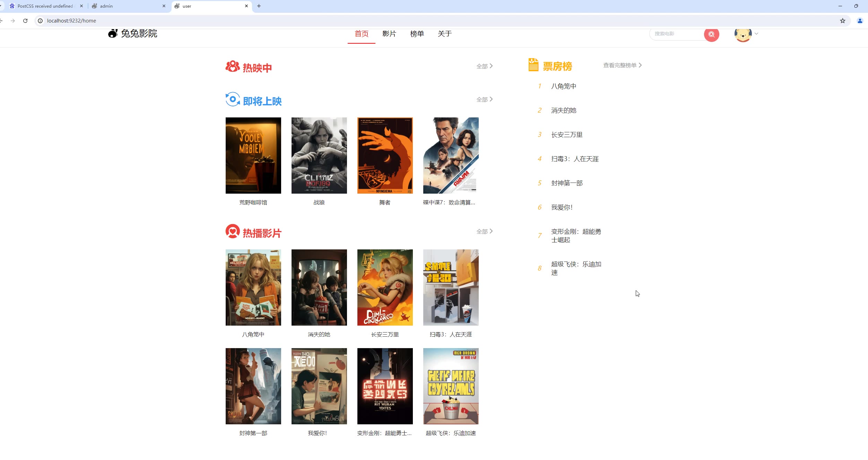The height and width of the screenshot is (460, 868).
Task: Click the 舞者 title under its poster
Action: coord(385,202)
